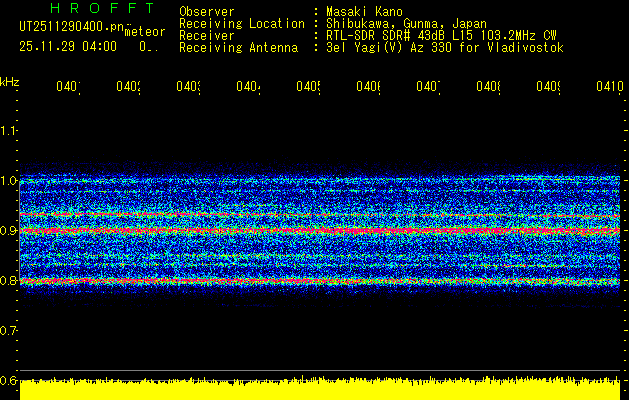The image size is (629, 400).
Task: Click the 0.7 frequency axis label
Action: (9, 331)
